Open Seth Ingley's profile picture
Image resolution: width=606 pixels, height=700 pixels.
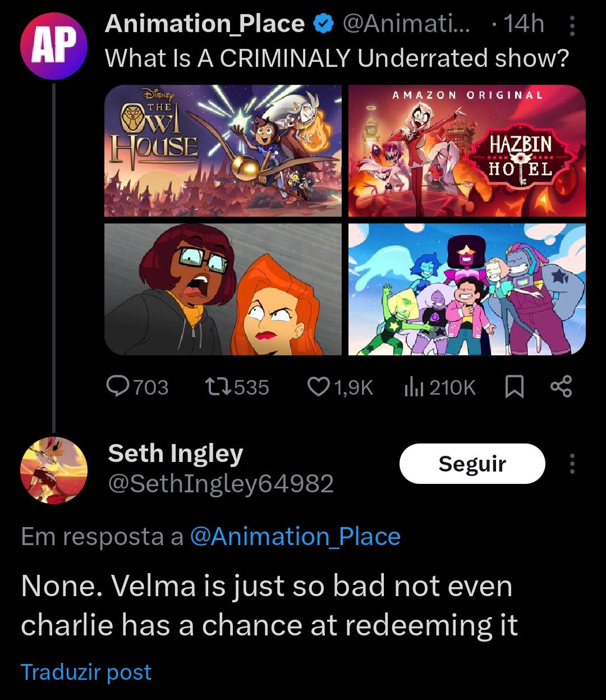[x=53, y=470]
